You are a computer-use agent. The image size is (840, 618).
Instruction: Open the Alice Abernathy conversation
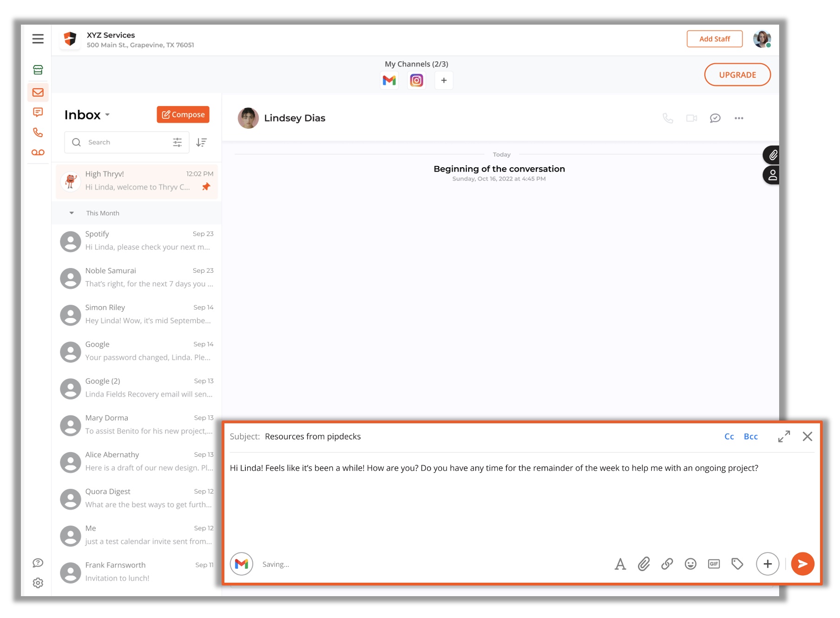137,461
